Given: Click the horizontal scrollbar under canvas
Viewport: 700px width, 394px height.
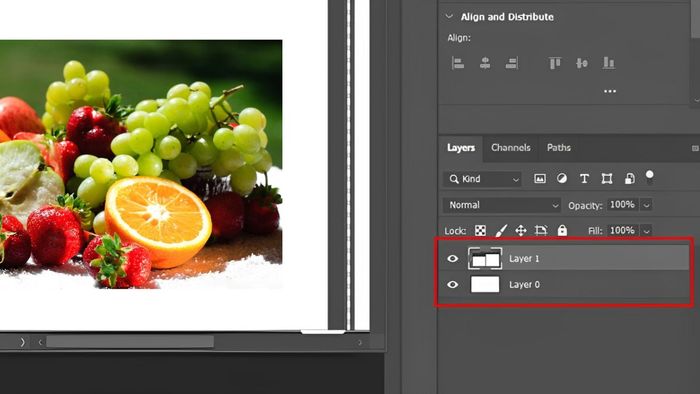Looking at the screenshot, I should (130, 342).
